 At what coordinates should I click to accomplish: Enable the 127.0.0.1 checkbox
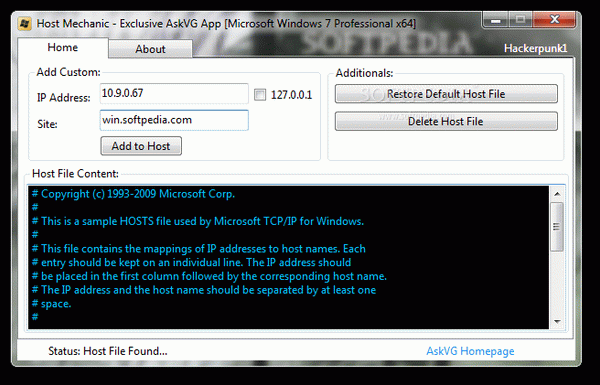tap(260, 95)
